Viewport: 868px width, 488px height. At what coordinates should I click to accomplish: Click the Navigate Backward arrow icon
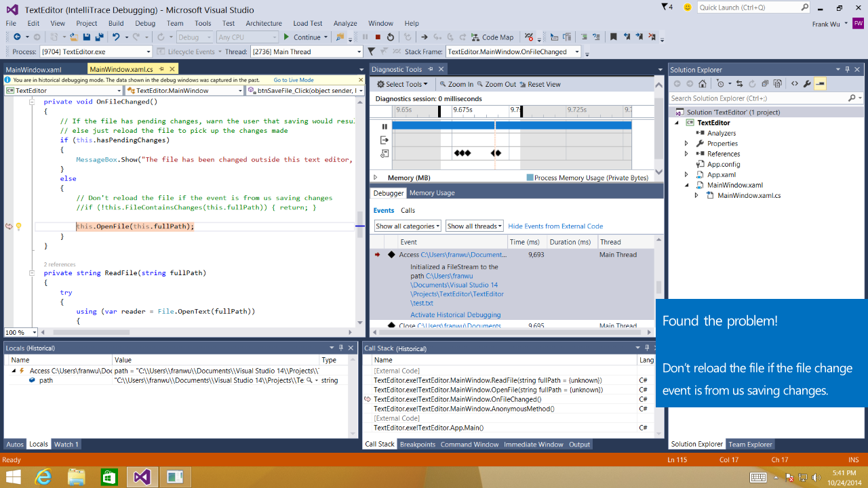(17, 37)
